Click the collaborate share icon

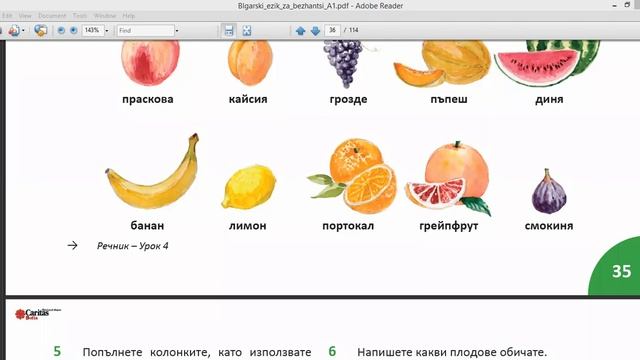click(x=40, y=30)
